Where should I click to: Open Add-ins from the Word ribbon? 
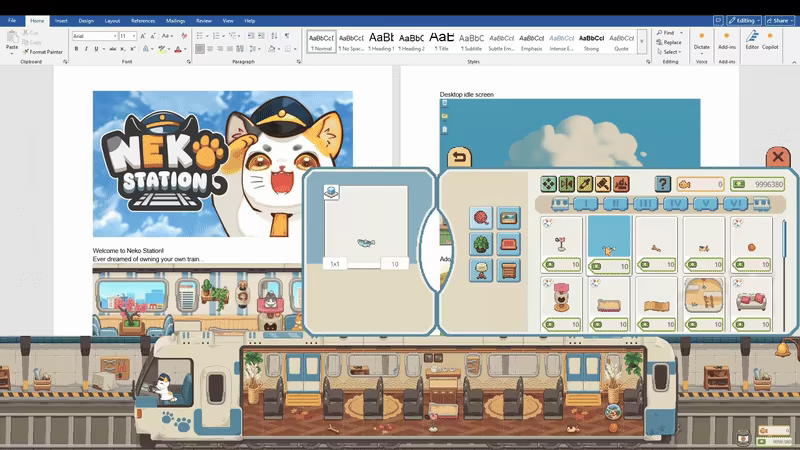[727, 40]
